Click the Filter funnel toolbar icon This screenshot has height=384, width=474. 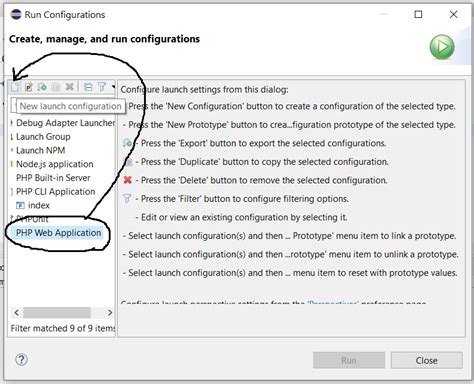(102, 87)
